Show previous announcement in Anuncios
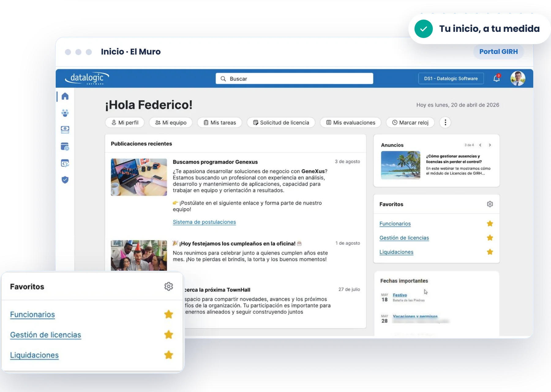The width and height of the screenshot is (551, 392). click(480, 145)
